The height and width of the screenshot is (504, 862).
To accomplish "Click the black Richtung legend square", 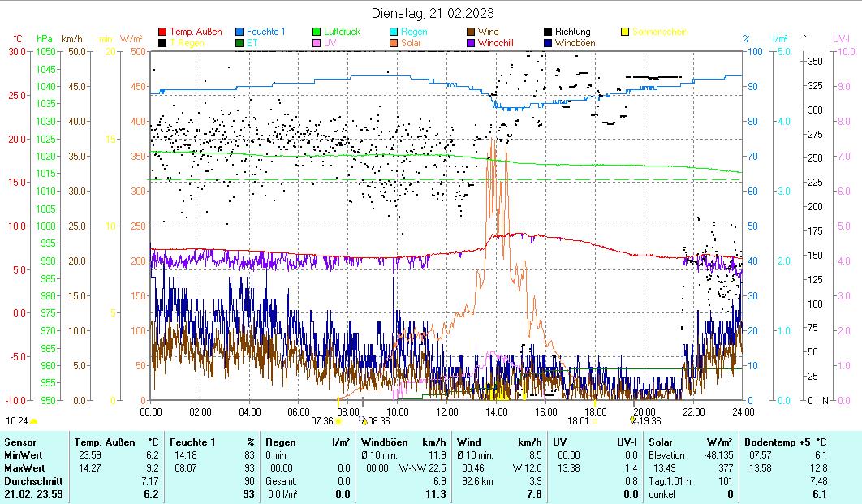I will 548,32.
